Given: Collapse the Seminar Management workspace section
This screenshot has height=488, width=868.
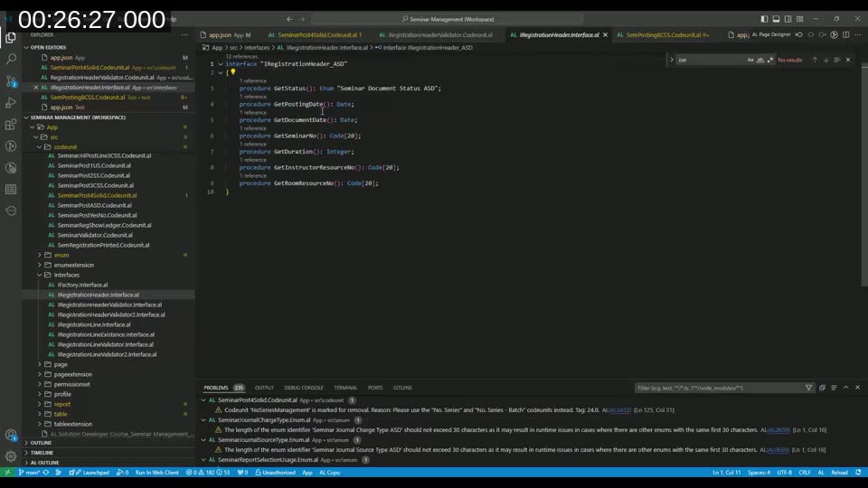Looking at the screenshot, I should 26,117.
